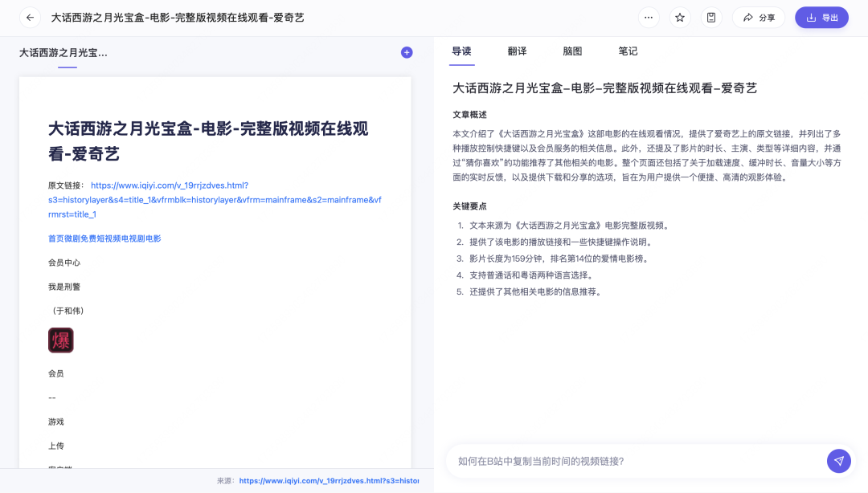Switch to the 笔记 (Notes) tab
Screen dimensions: 868x493
[x=627, y=51]
